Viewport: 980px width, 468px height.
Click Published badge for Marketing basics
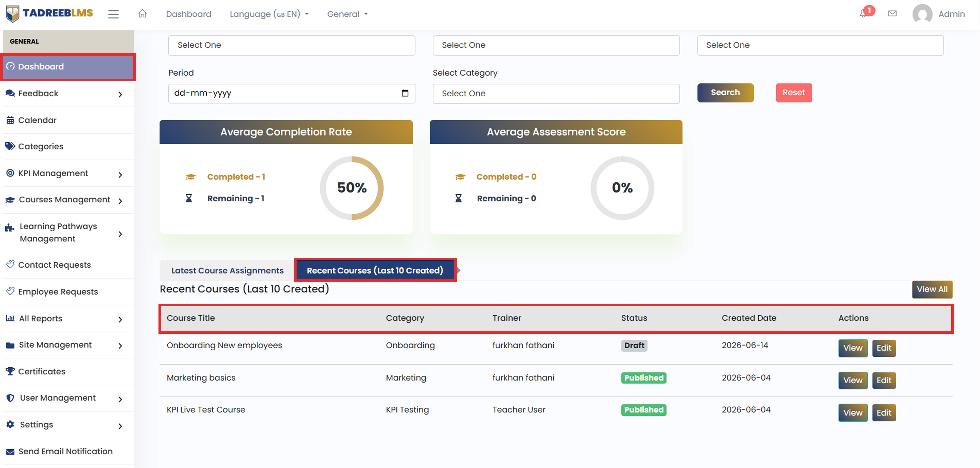(644, 378)
